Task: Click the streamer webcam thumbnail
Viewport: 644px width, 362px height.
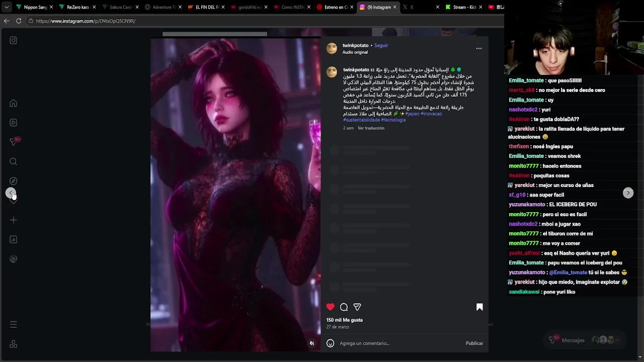Action: coord(574,37)
